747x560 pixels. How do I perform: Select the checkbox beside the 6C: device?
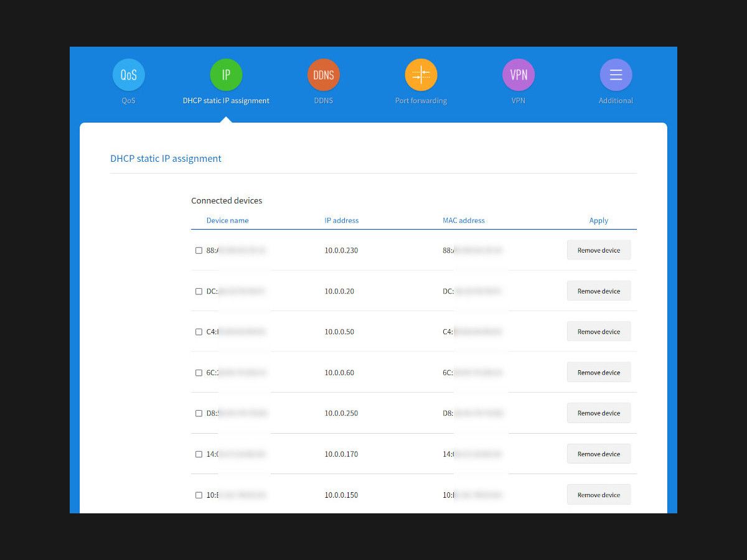pos(199,372)
